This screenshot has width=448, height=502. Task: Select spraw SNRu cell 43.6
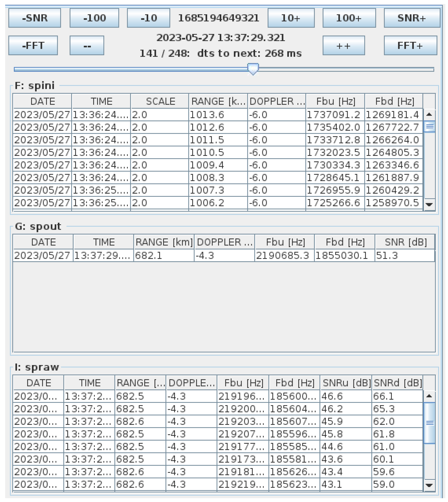pyautogui.click(x=346, y=459)
